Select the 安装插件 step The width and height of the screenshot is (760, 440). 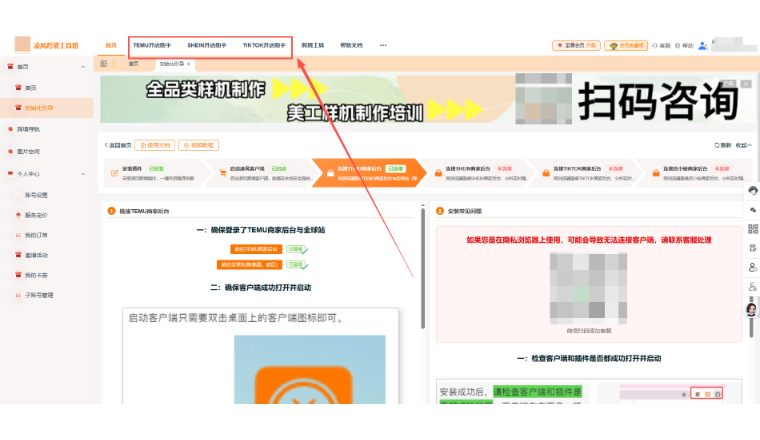[158, 173]
